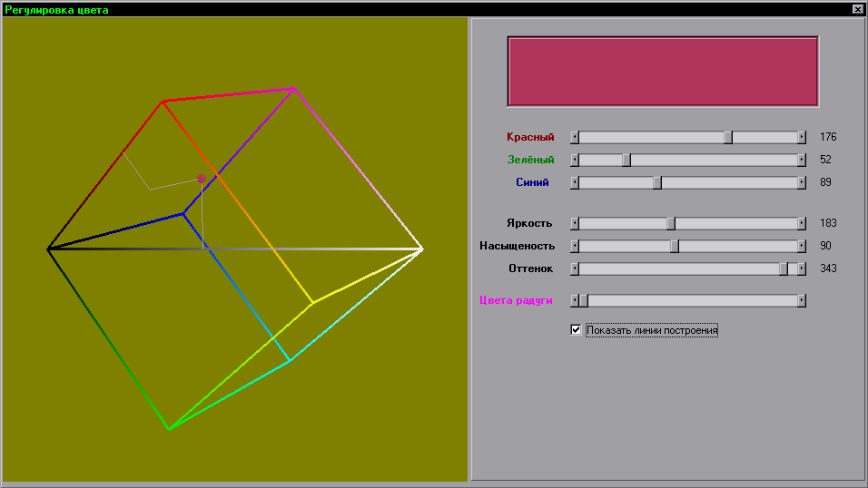This screenshot has height=488, width=868.
Task: Click the Яркость slider thumb
Action: click(x=671, y=223)
